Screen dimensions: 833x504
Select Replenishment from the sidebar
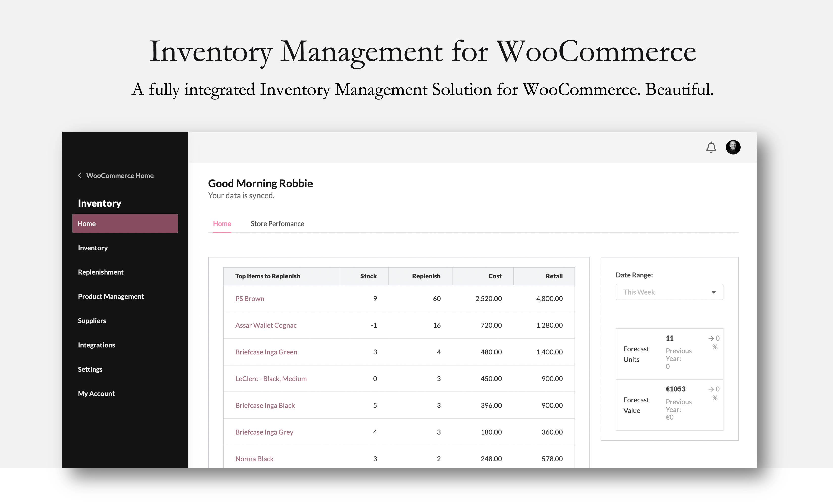(x=100, y=272)
